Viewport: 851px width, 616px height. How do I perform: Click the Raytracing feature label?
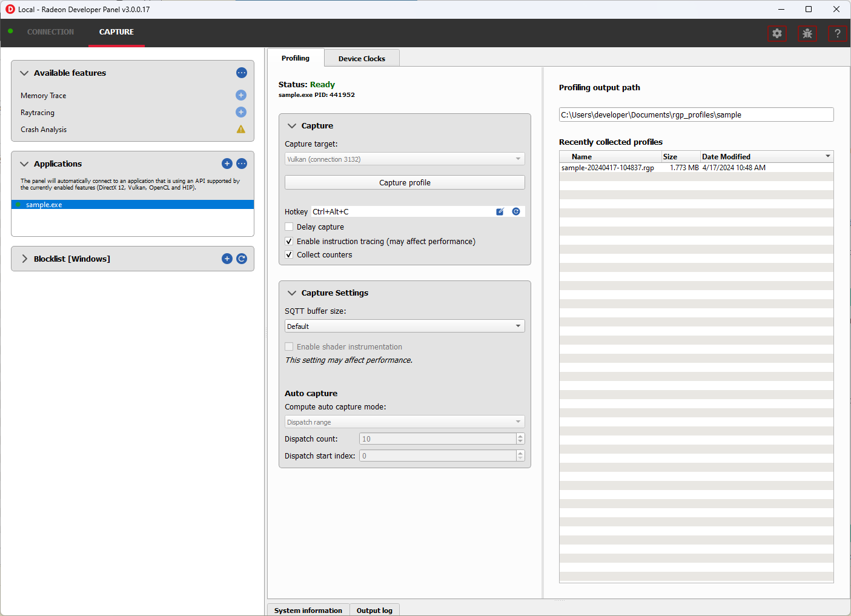[37, 113]
